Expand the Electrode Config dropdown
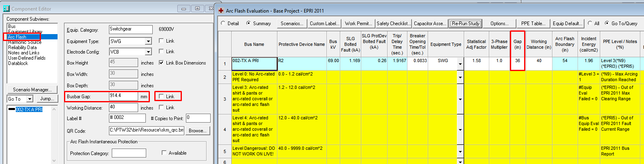Image resolution: width=644 pixels, height=164 pixels. click(148, 52)
